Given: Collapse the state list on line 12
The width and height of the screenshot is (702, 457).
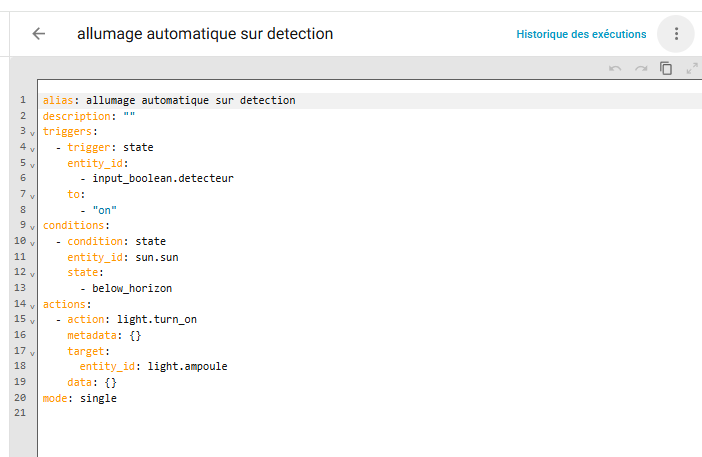Looking at the screenshot, I should (x=32, y=273).
